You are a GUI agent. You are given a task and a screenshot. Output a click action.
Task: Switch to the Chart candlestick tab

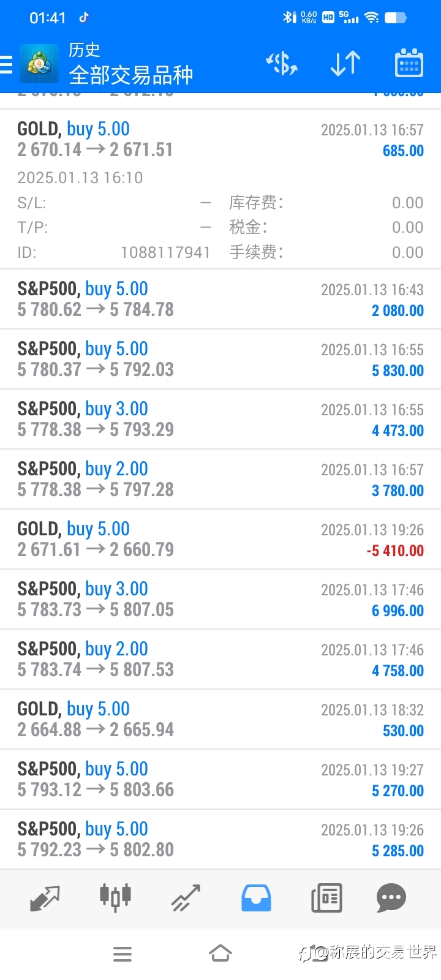point(115,898)
